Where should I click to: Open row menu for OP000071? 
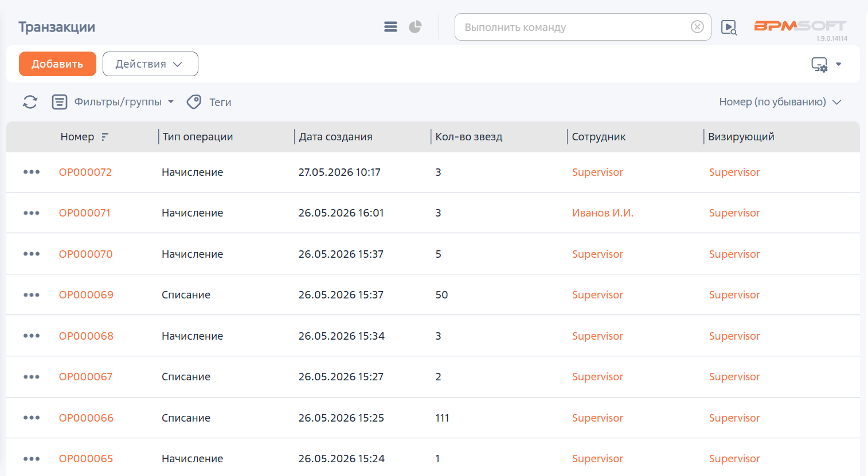click(32, 213)
